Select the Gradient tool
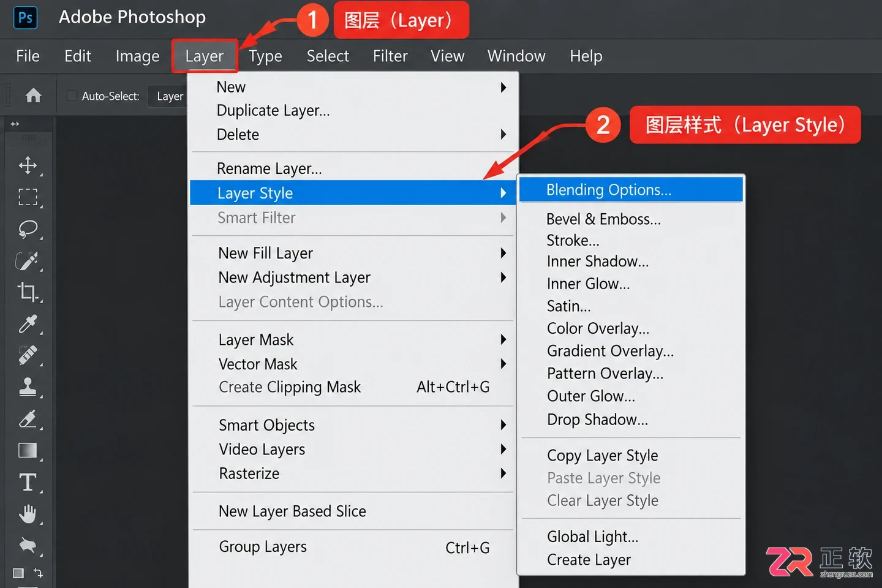882x588 pixels. [28, 451]
